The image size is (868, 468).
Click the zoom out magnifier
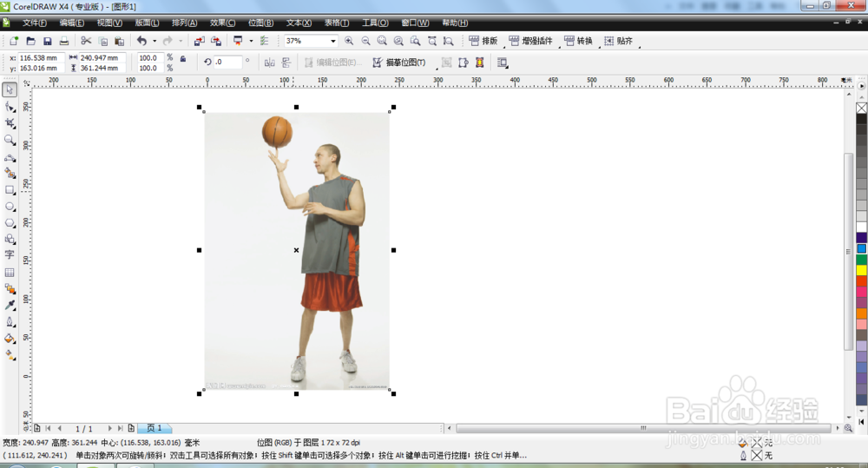click(365, 41)
